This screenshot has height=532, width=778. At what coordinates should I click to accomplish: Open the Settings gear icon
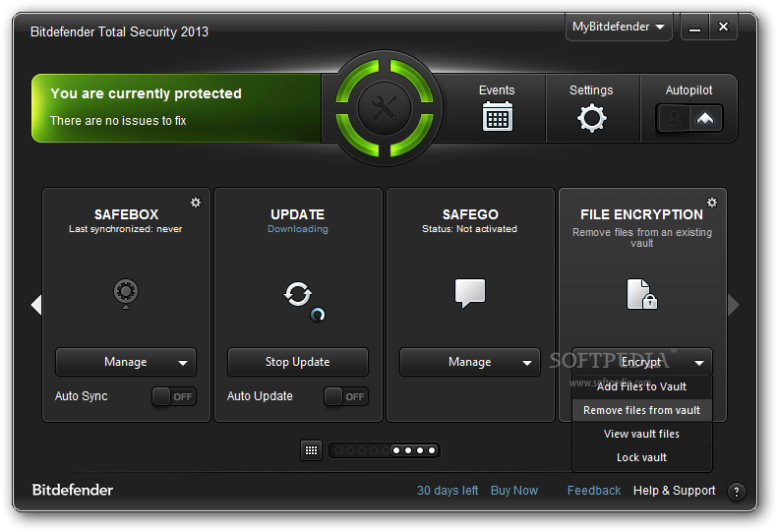pyautogui.click(x=591, y=118)
